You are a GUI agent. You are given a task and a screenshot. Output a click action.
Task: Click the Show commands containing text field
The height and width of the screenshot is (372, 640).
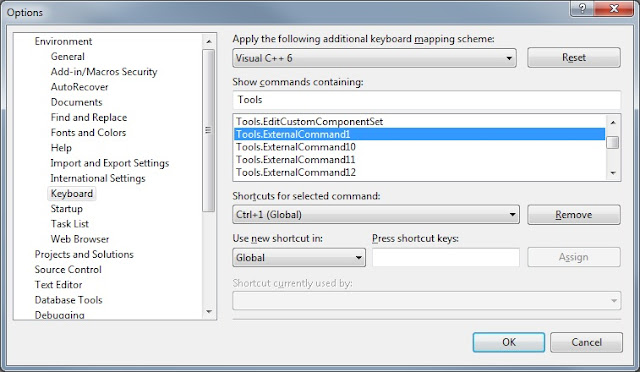coord(427,100)
